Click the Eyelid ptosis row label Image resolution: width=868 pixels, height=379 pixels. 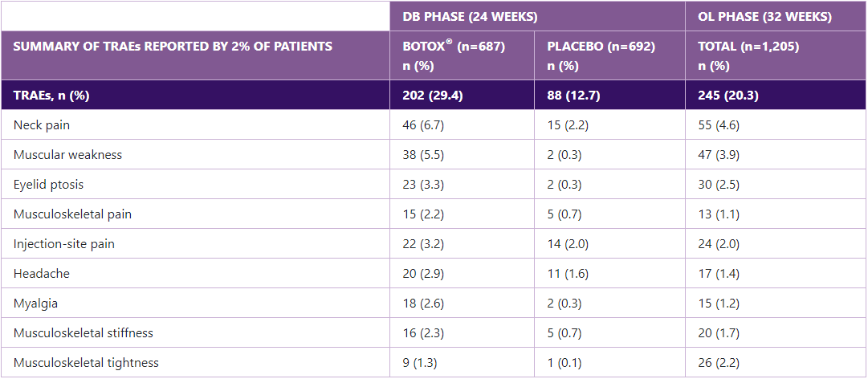point(48,185)
